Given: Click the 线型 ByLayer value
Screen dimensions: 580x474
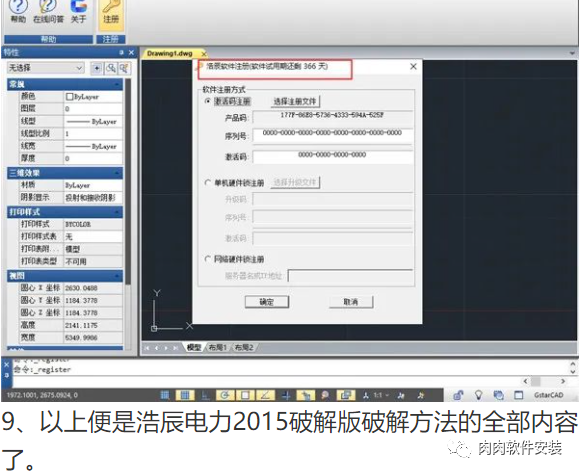Looking at the screenshot, I should [93, 121].
